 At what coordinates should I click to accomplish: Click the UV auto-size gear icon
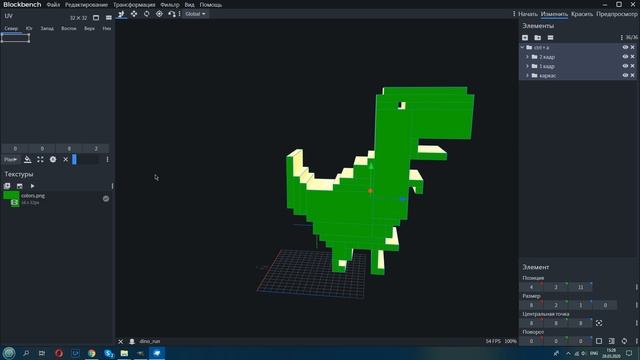[x=53, y=160]
